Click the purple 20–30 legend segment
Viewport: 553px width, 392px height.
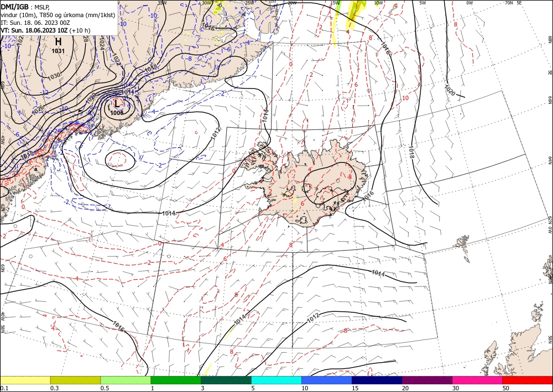427,380
